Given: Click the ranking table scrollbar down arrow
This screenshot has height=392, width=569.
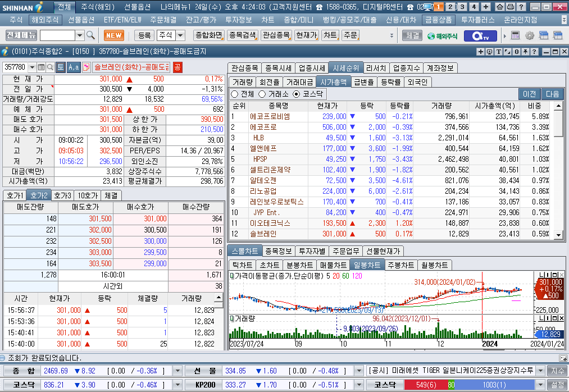Looking at the screenshot, I should [x=558, y=235].
